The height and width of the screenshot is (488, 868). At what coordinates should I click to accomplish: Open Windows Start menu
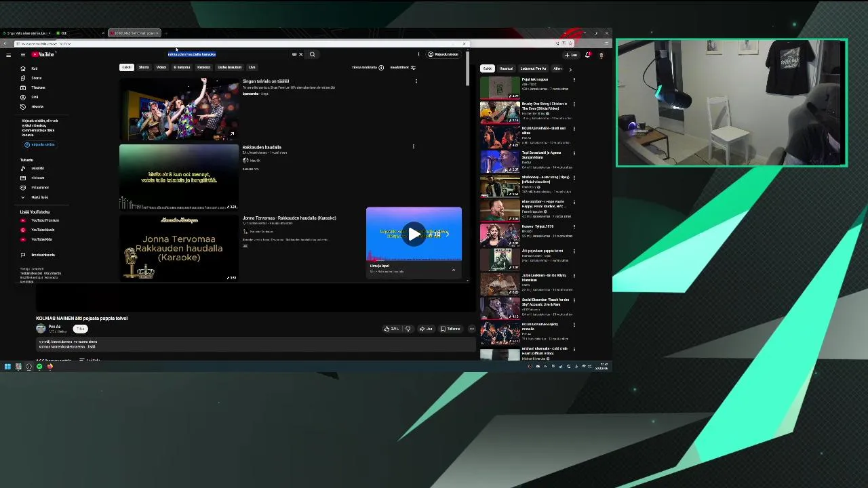pyautogui.click(x=7, y=367)
